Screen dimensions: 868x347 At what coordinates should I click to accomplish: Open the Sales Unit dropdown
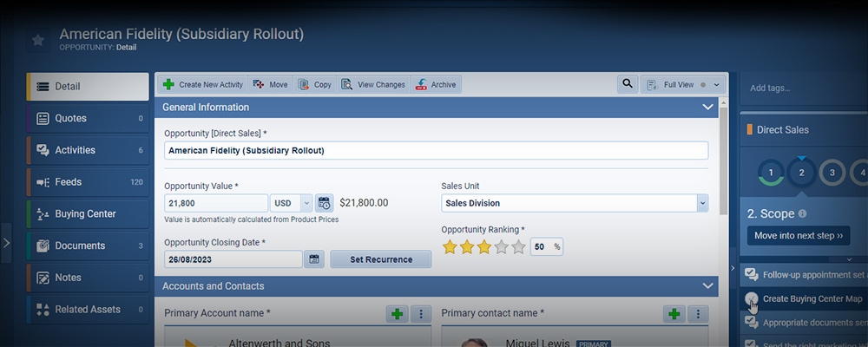(575, 203)
